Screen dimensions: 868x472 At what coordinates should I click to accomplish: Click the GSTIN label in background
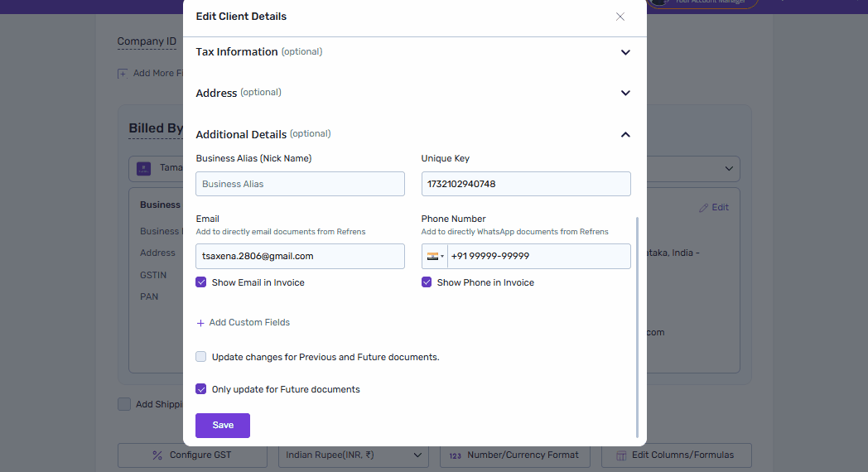click(x=153, y=275)
